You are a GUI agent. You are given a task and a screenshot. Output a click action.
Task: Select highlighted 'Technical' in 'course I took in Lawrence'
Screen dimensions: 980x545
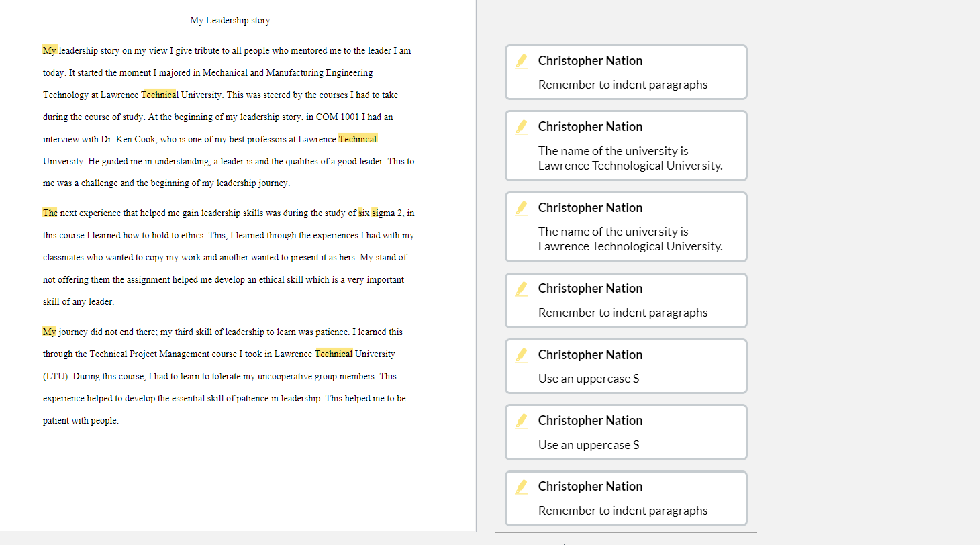pyautogui.click(x=334, y=354)
